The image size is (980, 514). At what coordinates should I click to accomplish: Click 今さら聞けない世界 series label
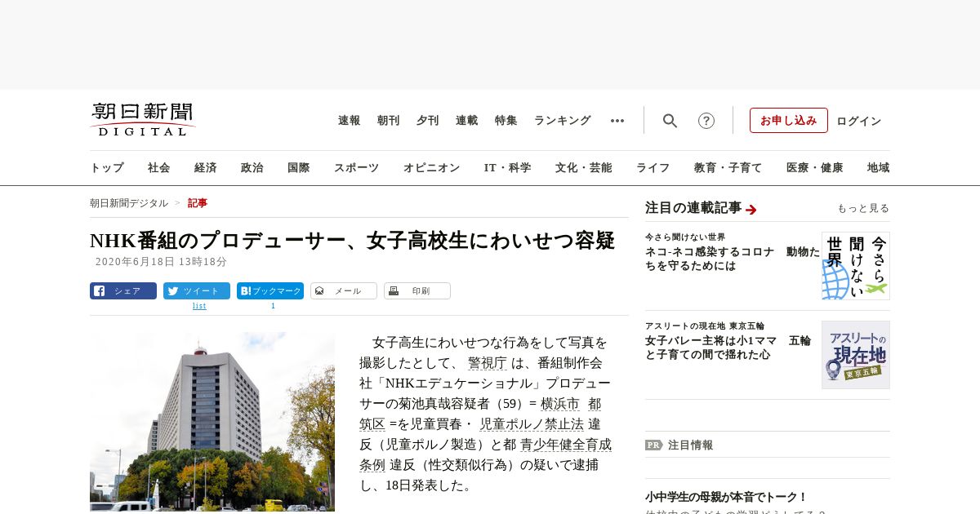(685, 237)
